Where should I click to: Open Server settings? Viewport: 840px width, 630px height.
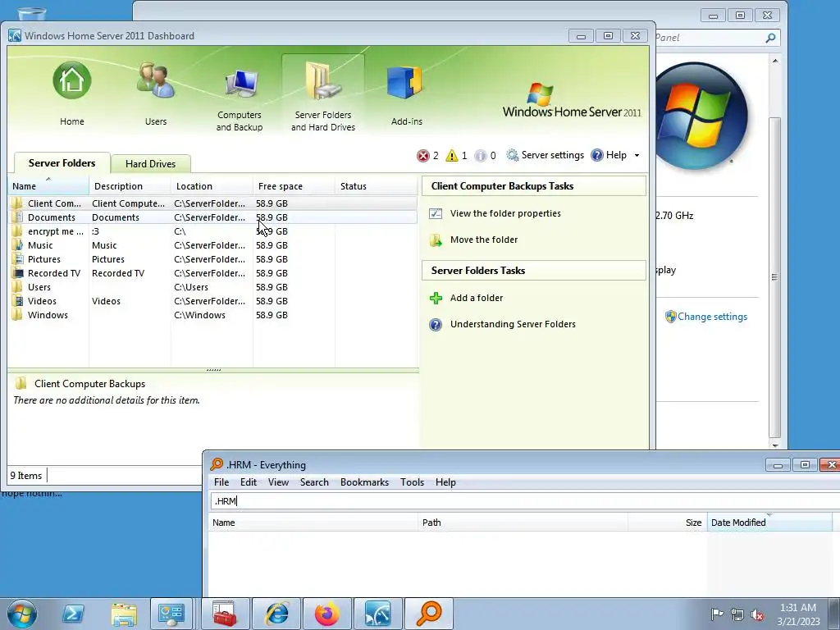(x=546, y=155)
